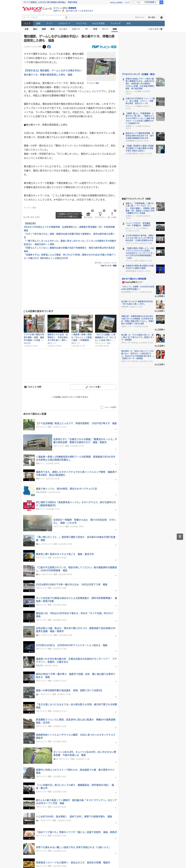Open the トップ tab
Image resolution: width=186 pixels, height=868 pixels.
pyautogui.click(x=27, y=23)
